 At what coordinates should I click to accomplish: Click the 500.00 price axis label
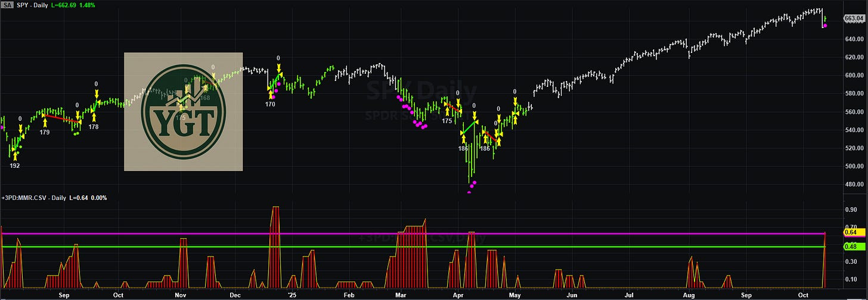854,166
